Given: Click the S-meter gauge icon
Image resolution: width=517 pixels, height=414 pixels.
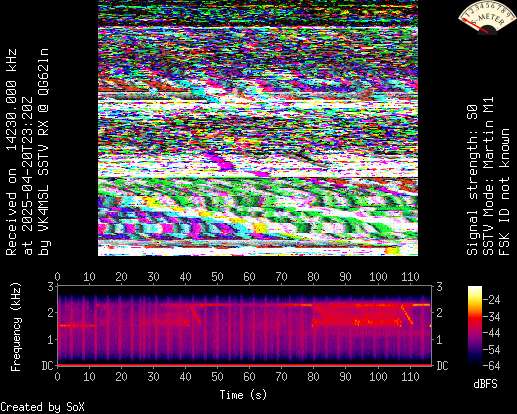Looking at the screenshot, I should point(486,17).
